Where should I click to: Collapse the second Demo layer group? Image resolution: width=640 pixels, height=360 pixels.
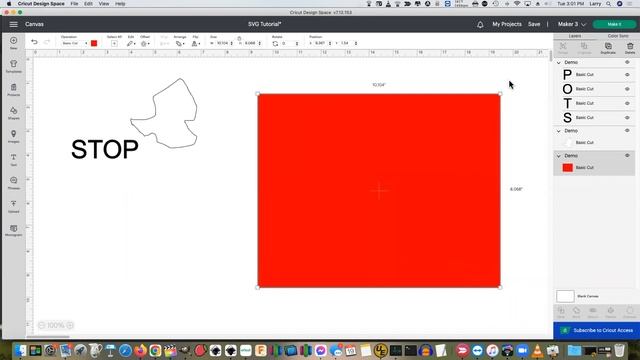pyautogui.click(x=559, y=131)
